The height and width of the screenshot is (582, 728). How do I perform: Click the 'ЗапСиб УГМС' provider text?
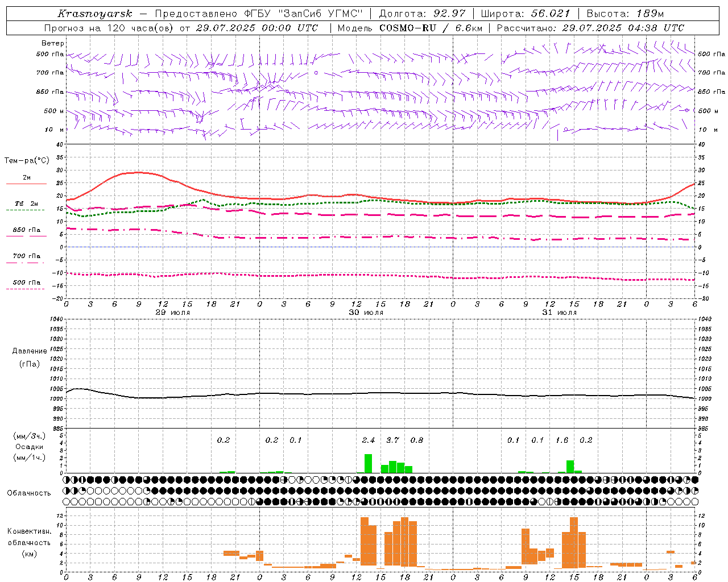321,14
